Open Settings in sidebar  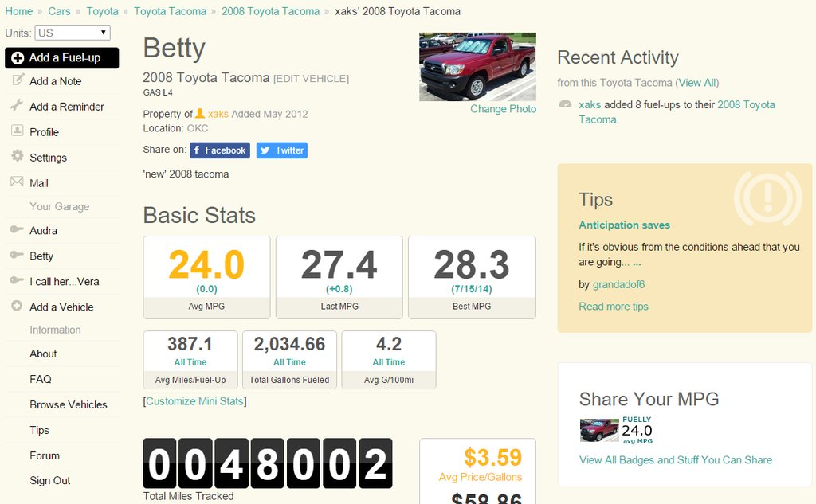pyautogui.click(x=48, y=158)
